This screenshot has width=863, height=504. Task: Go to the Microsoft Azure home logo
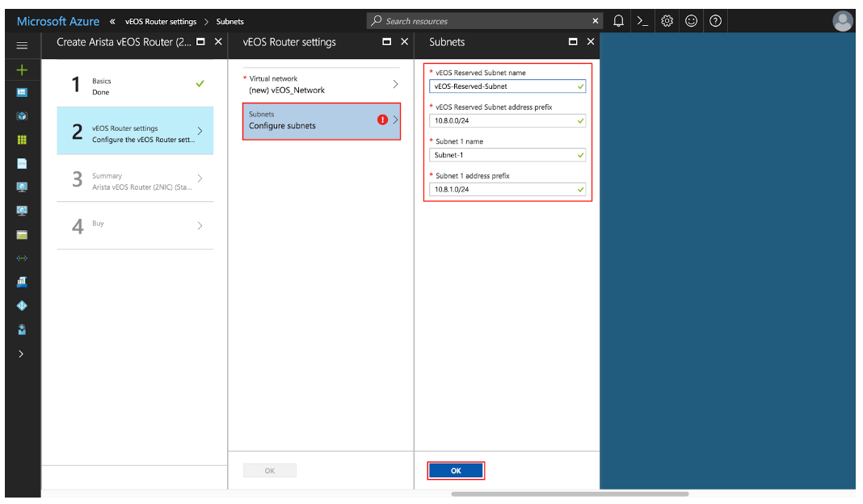point(58,22)
